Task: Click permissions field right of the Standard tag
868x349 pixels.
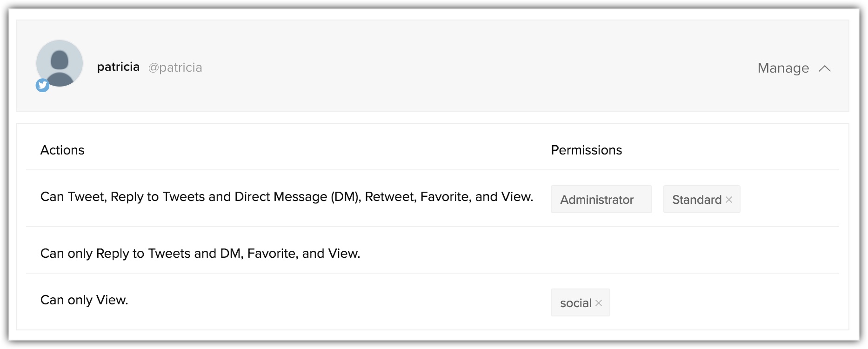Action: (791, 200)
